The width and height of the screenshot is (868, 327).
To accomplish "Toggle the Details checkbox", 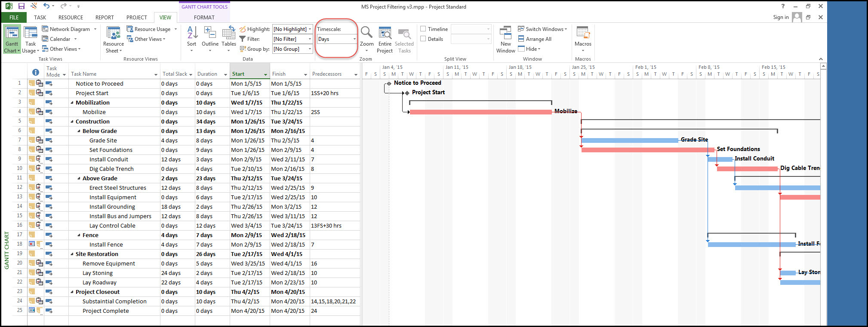I will [x=423, y=39].
